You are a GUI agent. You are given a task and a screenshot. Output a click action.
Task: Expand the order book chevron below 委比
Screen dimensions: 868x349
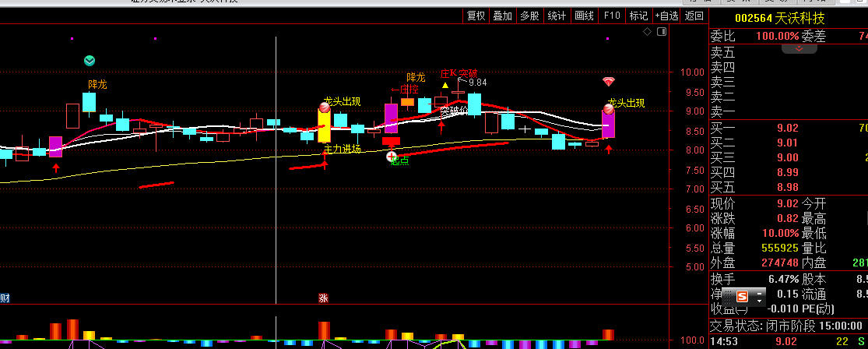point(799,48)
